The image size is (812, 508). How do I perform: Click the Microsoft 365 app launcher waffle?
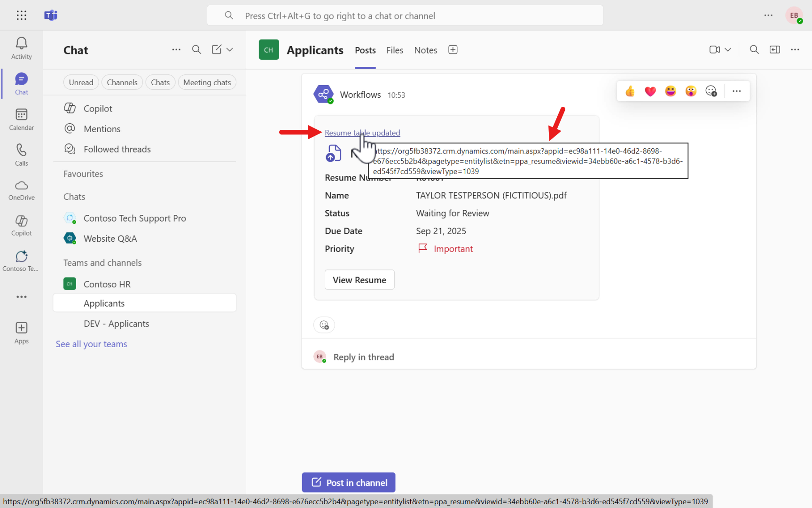pos(22,15)
